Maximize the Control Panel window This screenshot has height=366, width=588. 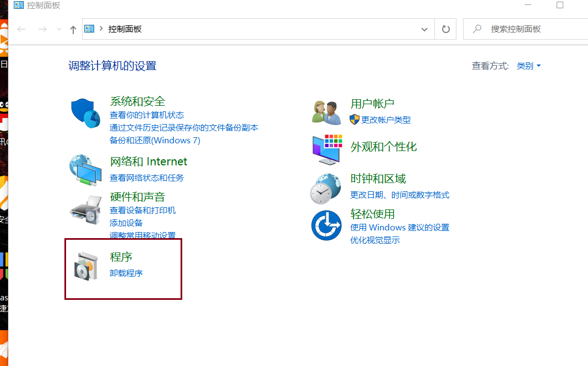coord(560,5)
